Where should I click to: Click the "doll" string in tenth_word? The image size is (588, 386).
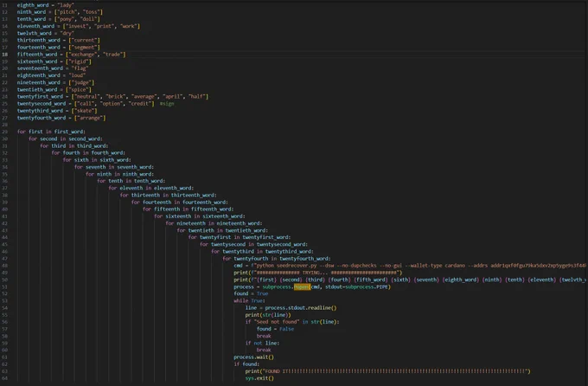[89, 19]
